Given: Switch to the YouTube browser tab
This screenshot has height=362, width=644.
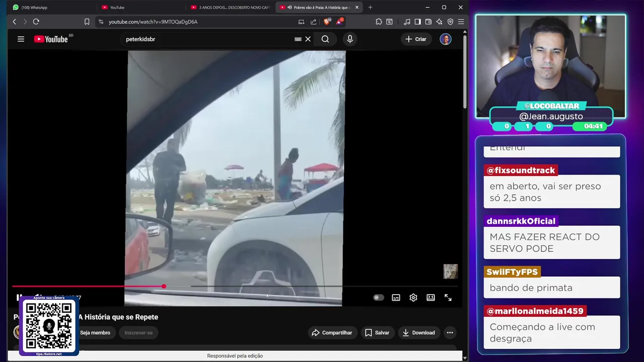Looking at the screenshot, I should pos(141,7).
